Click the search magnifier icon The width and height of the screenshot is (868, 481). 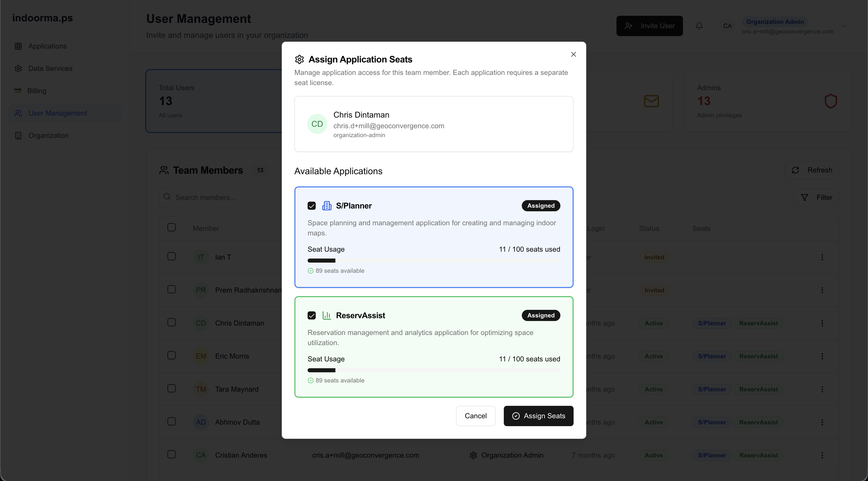coord(167,197)
